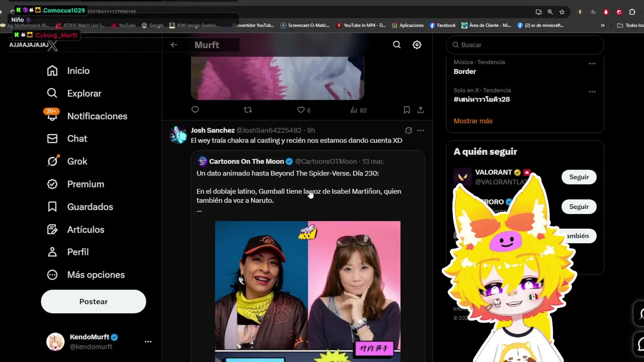644x362 pixels.
Task: Open more options for Border trend
Action: click(592, 63)
